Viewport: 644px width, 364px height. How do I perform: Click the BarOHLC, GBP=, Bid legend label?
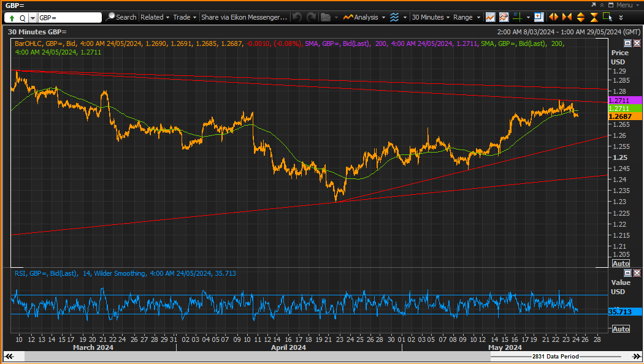[x=45, y=44]
